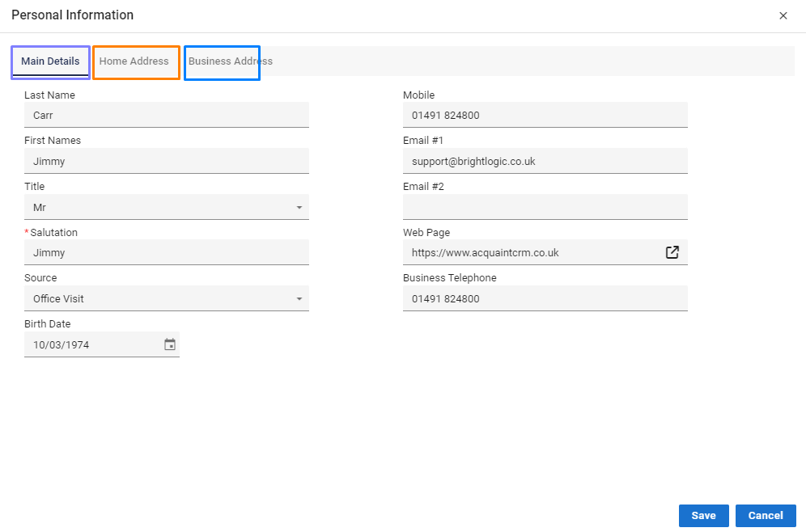
Task: Click the Salutation input field
Action: coord(167,252)
